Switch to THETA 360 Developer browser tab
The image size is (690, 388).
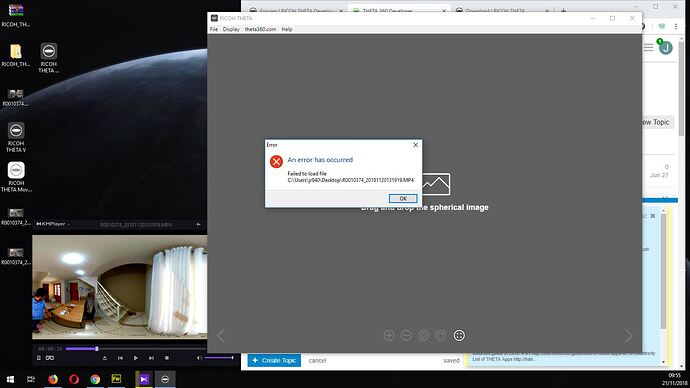[x=398, y=10]
